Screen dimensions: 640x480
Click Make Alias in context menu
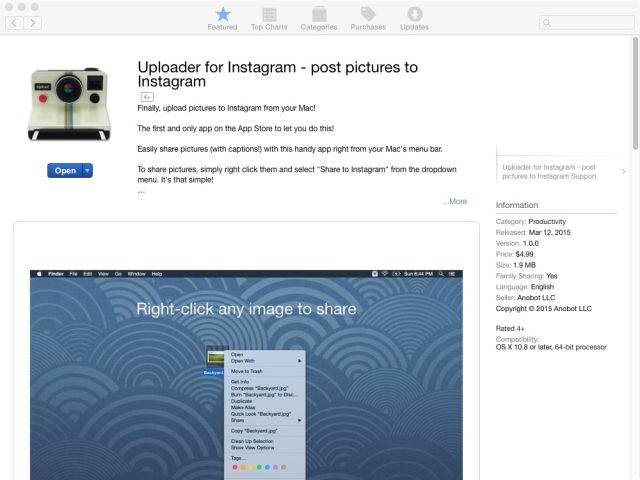[243, 407]
